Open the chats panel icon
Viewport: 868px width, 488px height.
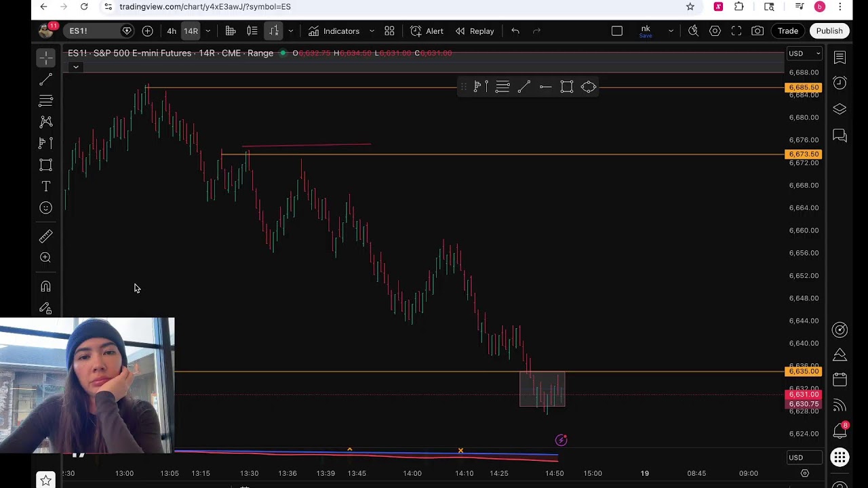click(840, 136)
